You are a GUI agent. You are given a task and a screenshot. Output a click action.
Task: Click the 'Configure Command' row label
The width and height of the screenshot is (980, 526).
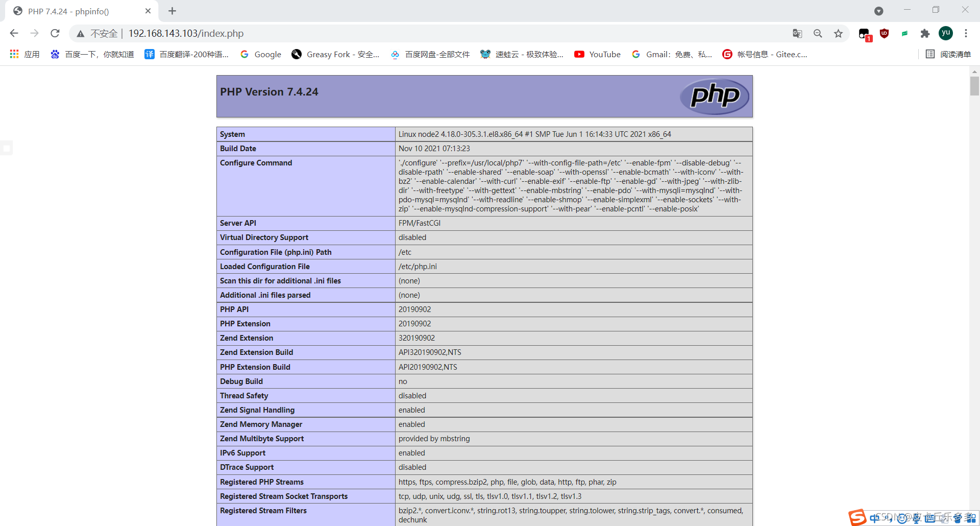(256, 163)
